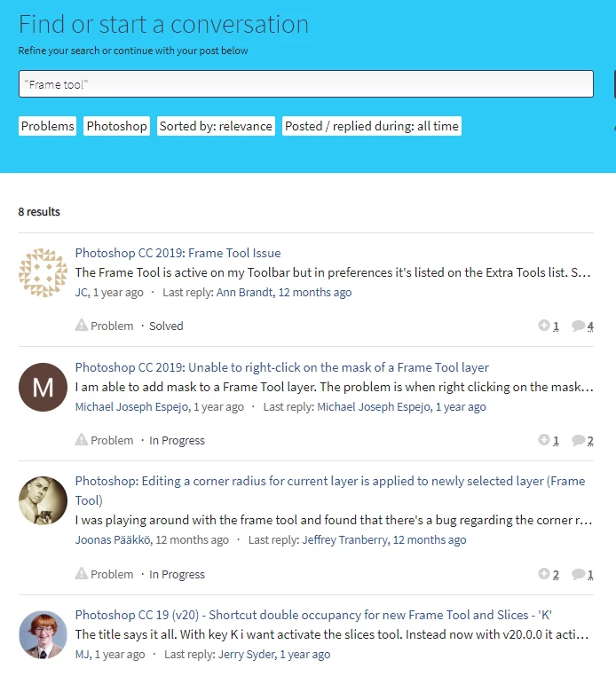This screenshot has width=616, height=676.
Task: Click the search field containing "Frame tool"
Action: pos(306,83)
